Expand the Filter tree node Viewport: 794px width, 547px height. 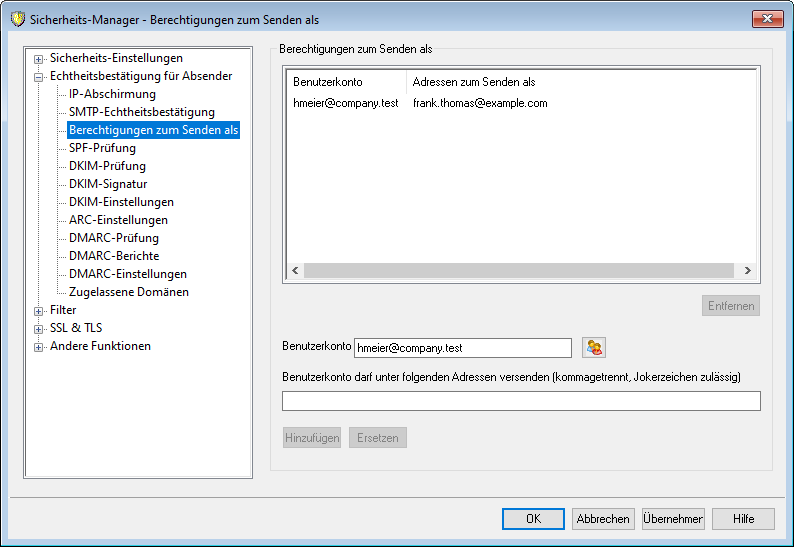(39, 310)
